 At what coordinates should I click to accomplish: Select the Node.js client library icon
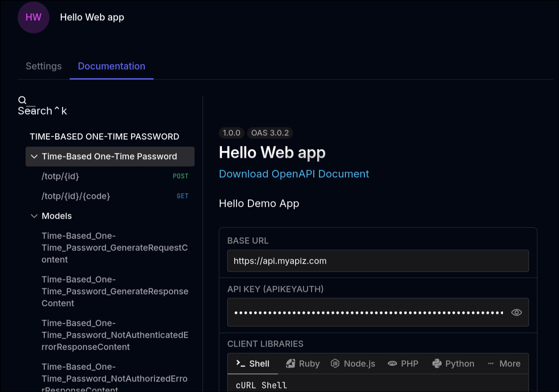[335, 363]
